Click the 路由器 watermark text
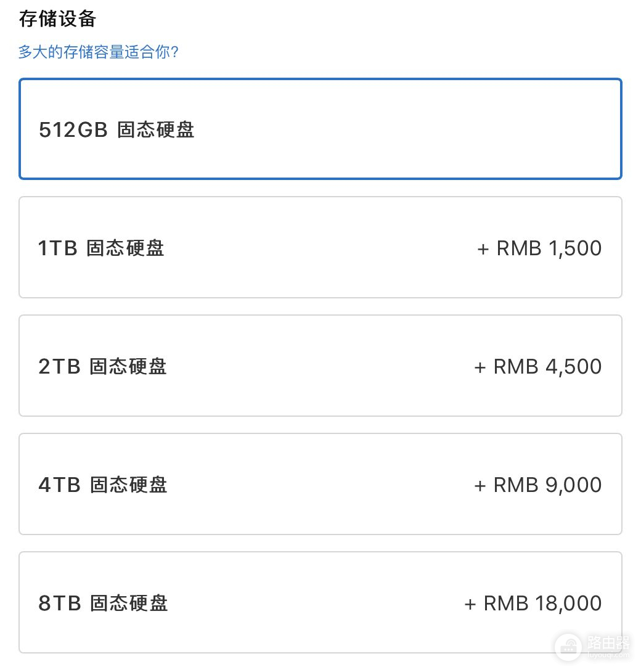 [x=608, y=642]
